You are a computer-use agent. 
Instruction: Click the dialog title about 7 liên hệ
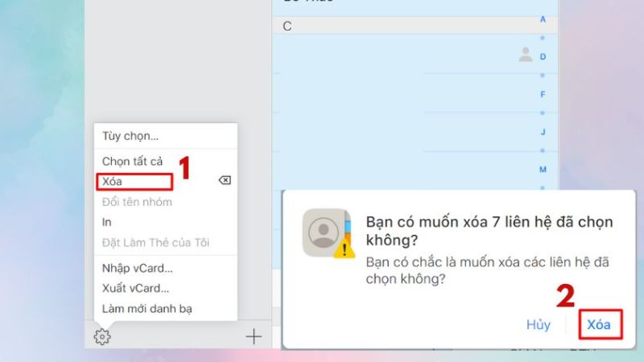click(x=489, y=231)
